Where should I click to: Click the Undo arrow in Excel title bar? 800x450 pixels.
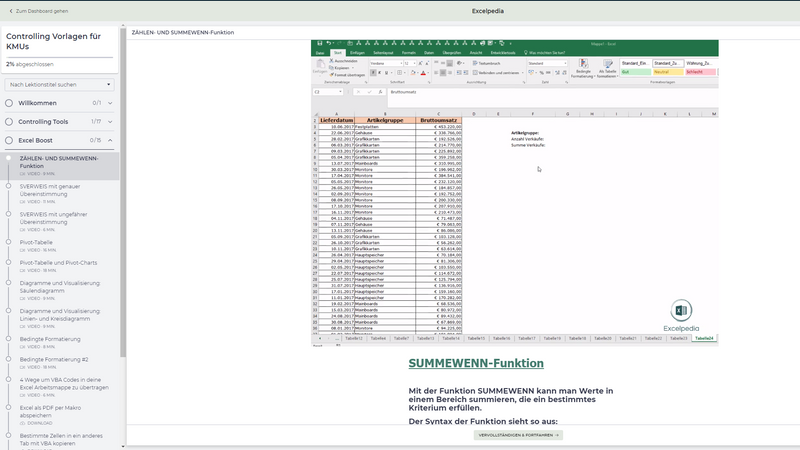(x=329, y=43)
